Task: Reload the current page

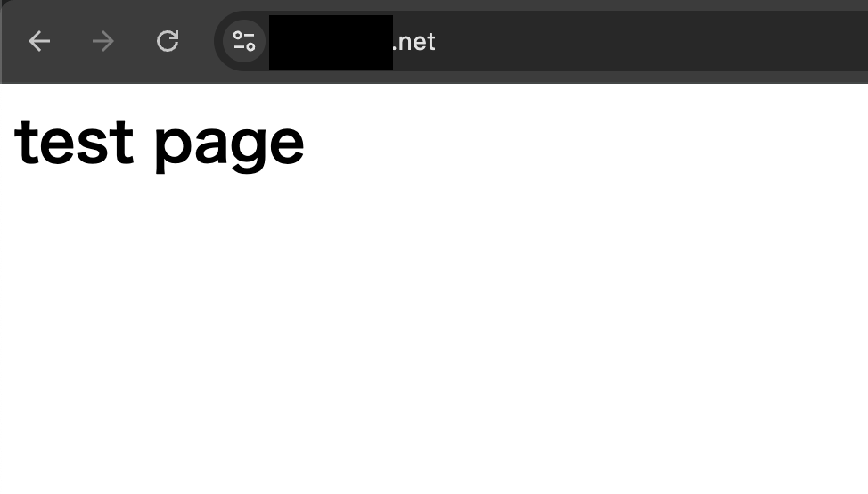Action: (x=168, y=41)
